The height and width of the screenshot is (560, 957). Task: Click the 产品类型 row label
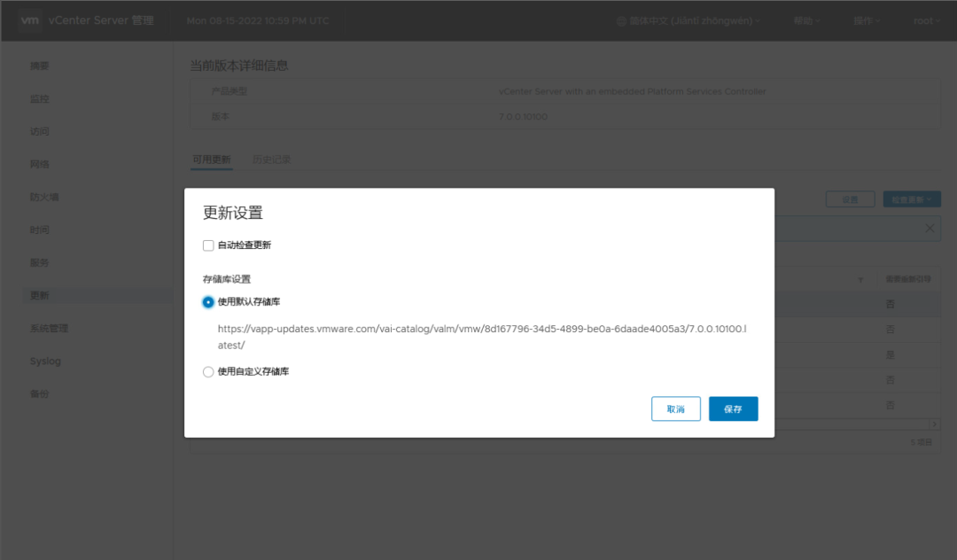click(x=230, y=91)
